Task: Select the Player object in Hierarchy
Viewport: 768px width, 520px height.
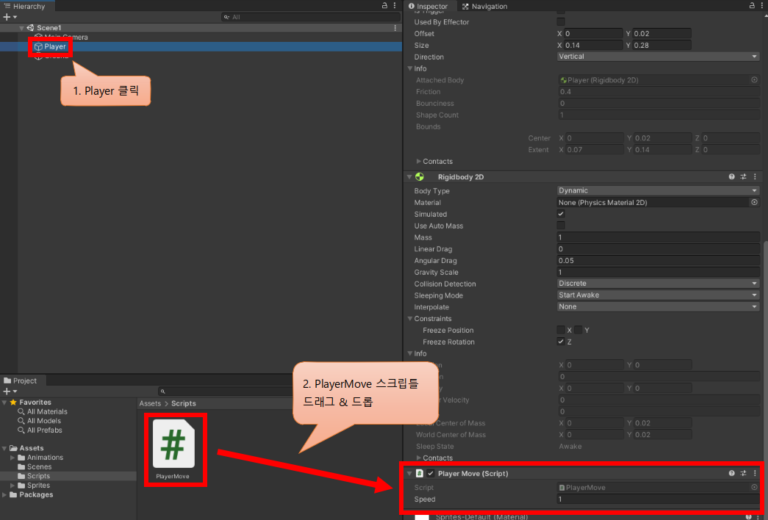Action: click(54, 47)
